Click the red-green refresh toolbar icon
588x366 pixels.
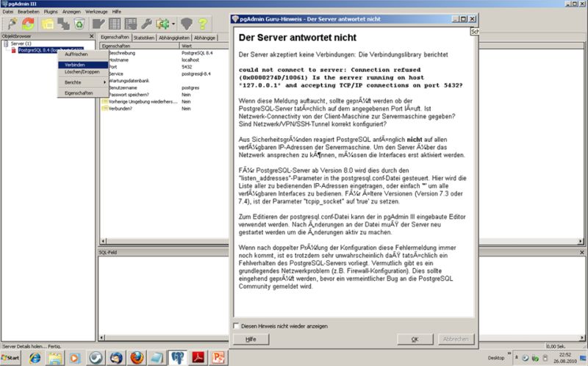pyautogui.click(x=29, y=24)
